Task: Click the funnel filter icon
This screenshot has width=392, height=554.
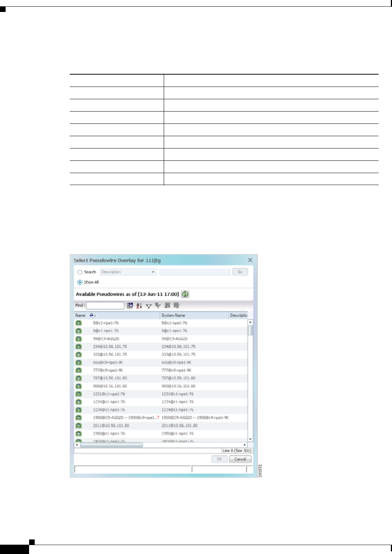Action: tap(149, 306)
